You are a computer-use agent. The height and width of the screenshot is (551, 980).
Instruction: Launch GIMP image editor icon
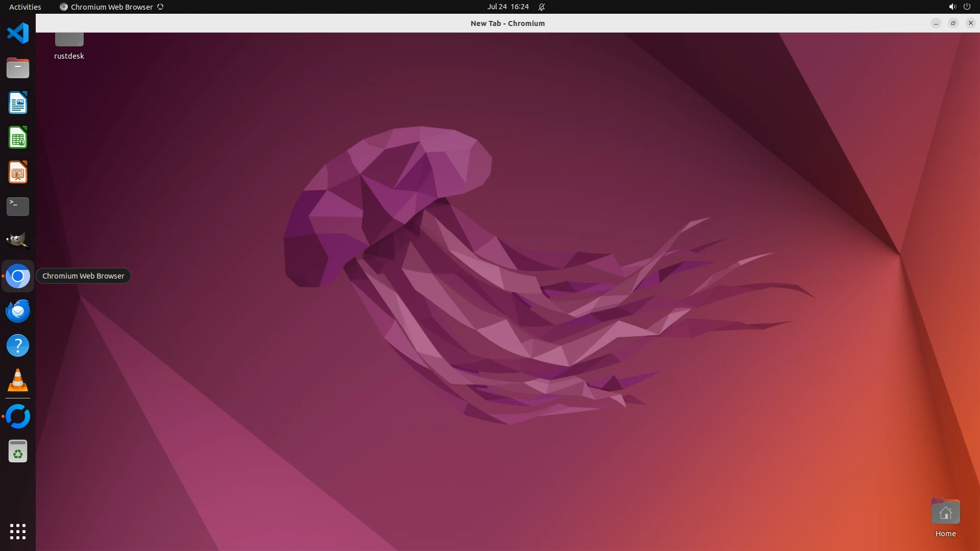(18, 241)
